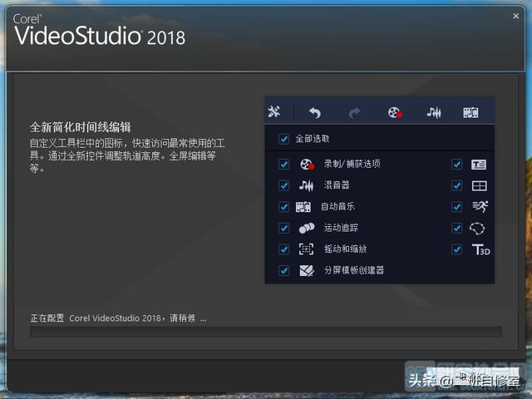Click the undo arrow icon
The image size is (532, 399).
click(x=315, y=112)
